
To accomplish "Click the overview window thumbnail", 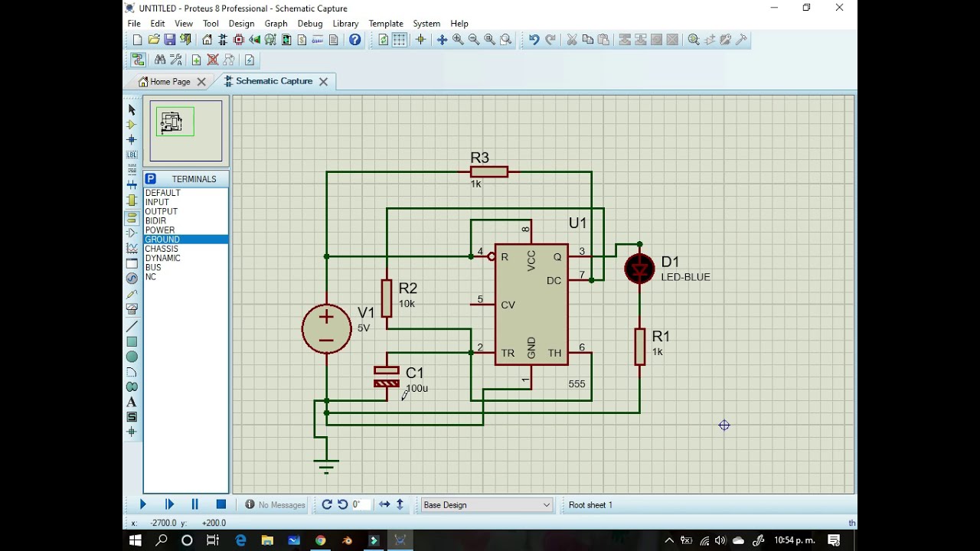I will 186,132.
